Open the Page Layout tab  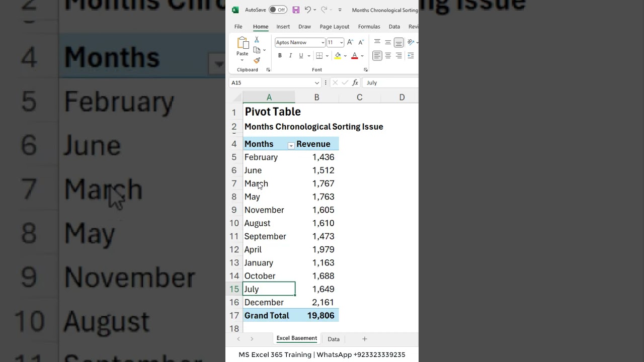coord(335,27)
